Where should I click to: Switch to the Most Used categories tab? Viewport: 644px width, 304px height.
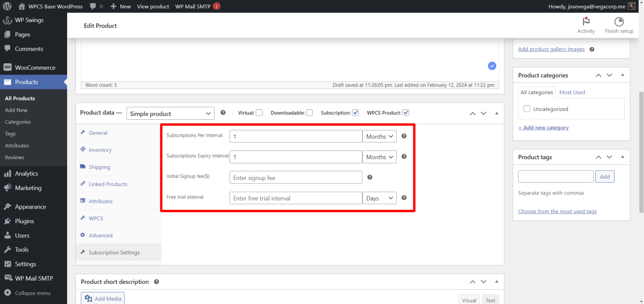pyautogui.click(x=572, y=92)
